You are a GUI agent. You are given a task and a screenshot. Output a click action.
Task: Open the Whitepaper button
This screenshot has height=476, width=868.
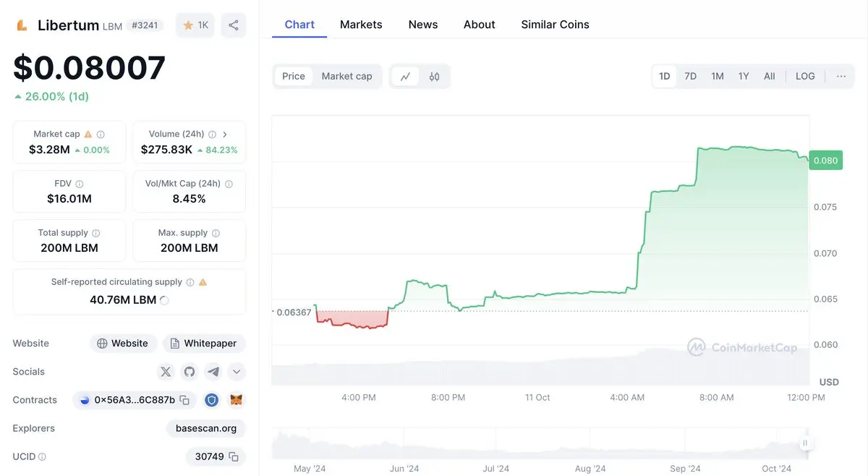(x=204, y=344)
